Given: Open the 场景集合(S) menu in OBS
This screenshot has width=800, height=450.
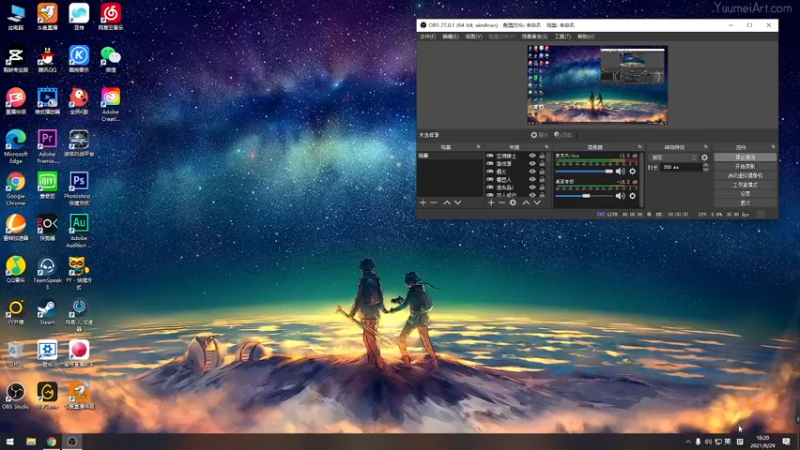Looking at the screenshot, I should 534,37.
